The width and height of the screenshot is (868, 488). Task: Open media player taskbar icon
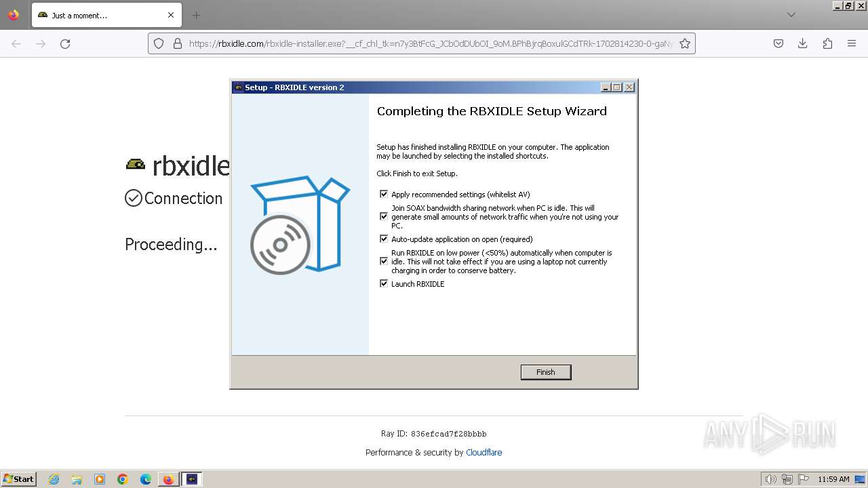100,479
